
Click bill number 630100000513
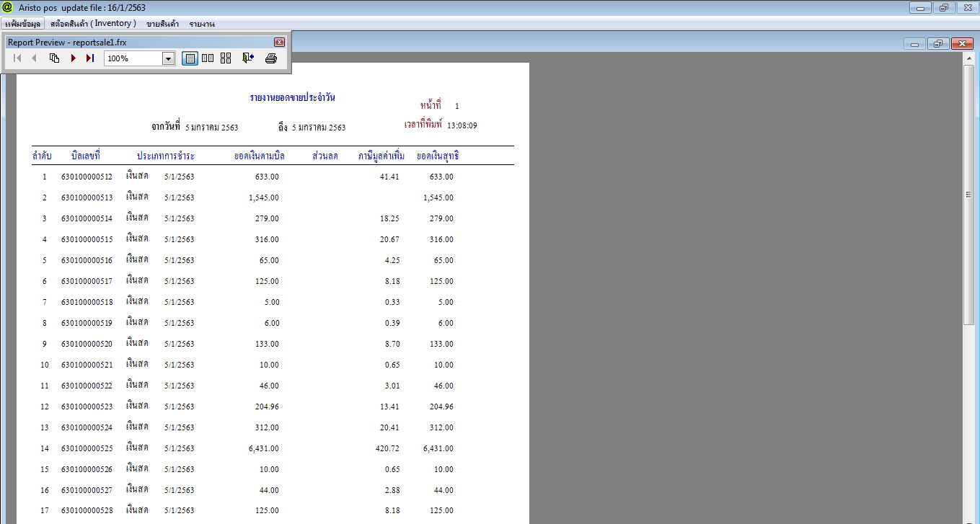87,197
